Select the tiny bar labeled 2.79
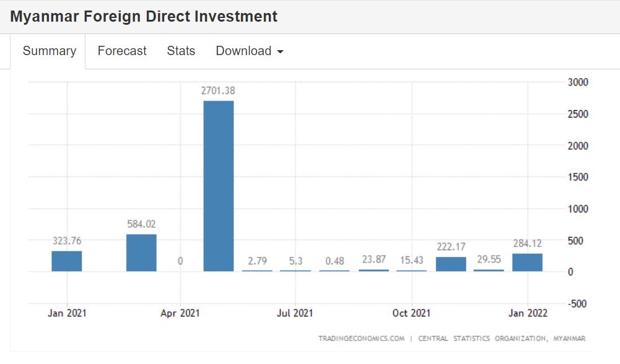This screenshot has height=364, width=620. pos(257,271)
